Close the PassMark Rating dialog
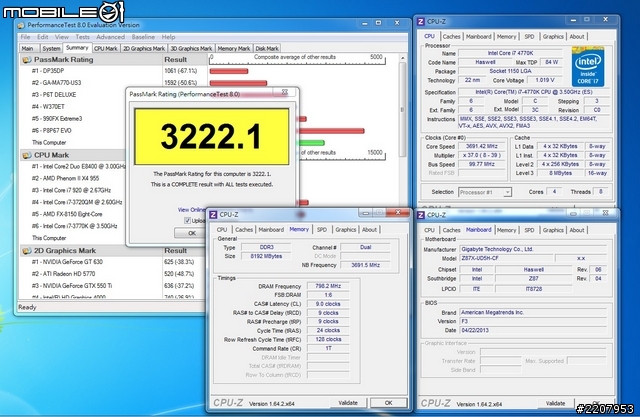Viewport: 640px width, 417px height. (285, 92)
